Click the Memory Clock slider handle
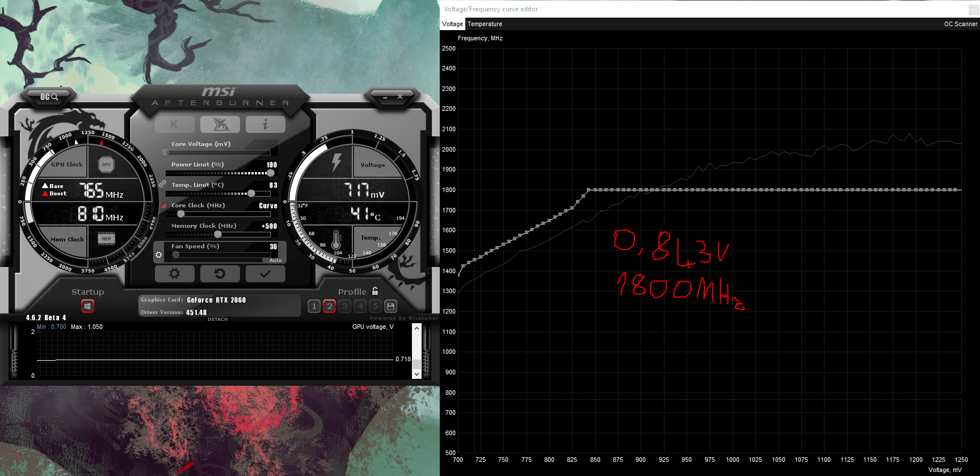980x476 pixels. coord(217,235)
